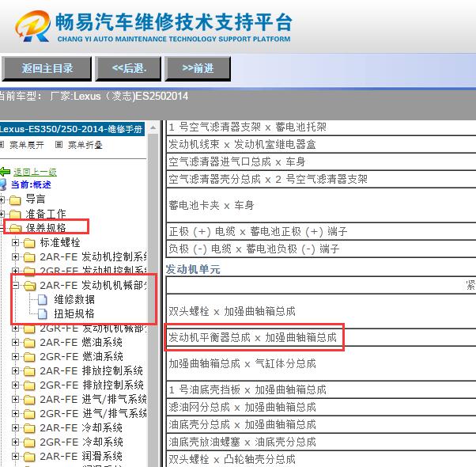Expand the 标准螺栓 node
The image size is (476, 467).
pyautogui.click(x=15, y=242)
